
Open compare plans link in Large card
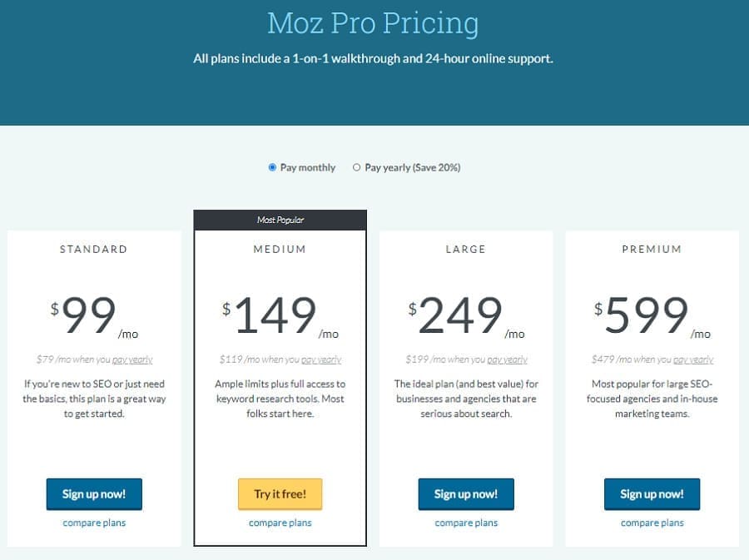pos(466,523)
